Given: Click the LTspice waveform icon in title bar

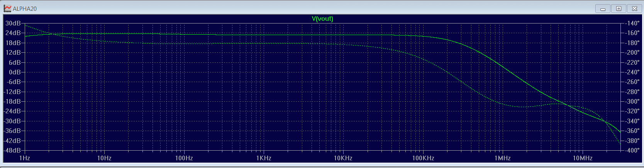Looking at the screenshot, I should click(7, 8).
